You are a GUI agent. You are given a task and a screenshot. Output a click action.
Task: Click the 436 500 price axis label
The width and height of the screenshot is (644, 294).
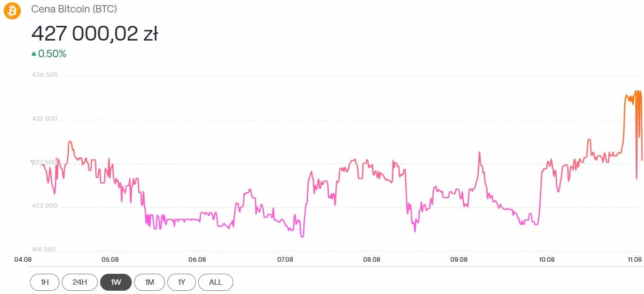coord(44,75)
